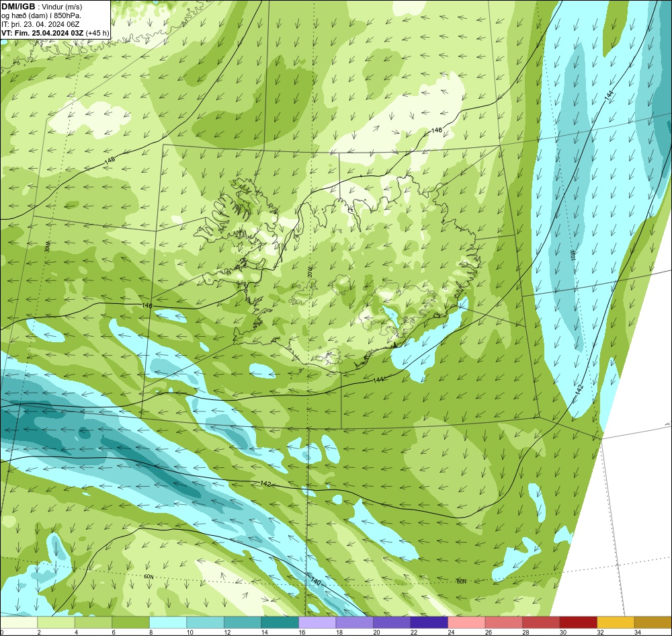Click the DMI/IGB title text
Image resolution: width=672 pixels, height=636 pixels.
click(18, 7)
